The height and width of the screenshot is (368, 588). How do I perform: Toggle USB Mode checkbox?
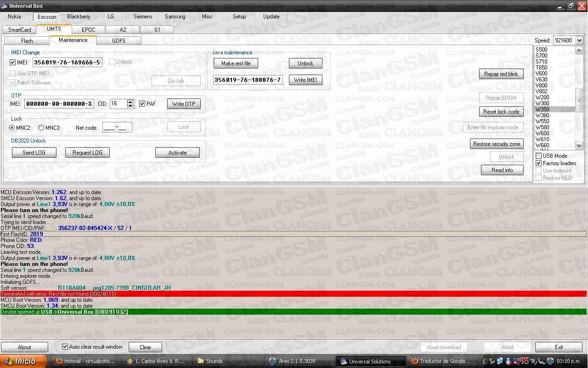[x=539, y=156]
